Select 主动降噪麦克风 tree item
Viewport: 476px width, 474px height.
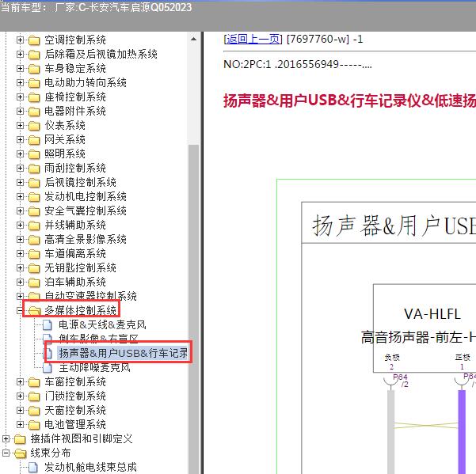[94, 367]
